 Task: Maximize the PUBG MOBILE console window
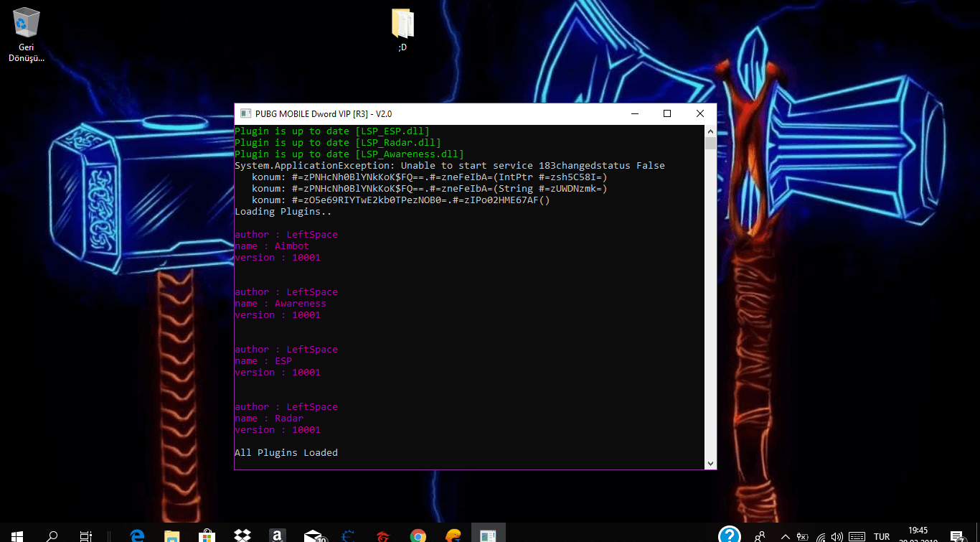click(x=667, y=113)
